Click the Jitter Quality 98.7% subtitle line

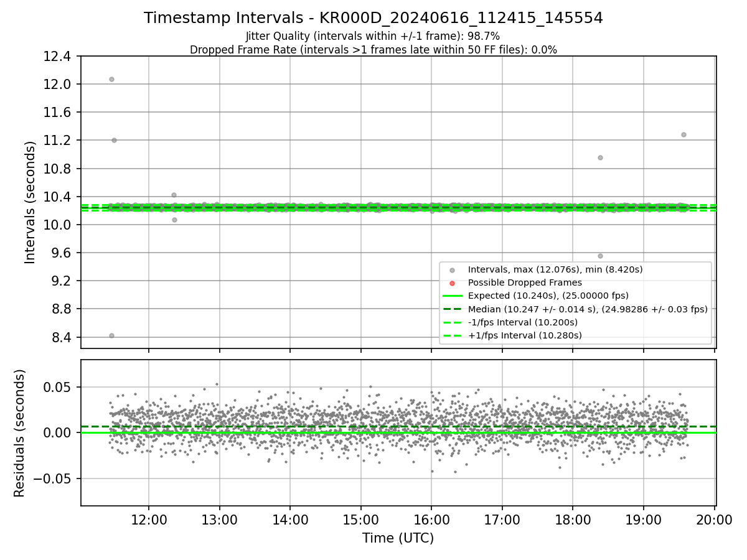pyautogui.click(x=373, y=36)
